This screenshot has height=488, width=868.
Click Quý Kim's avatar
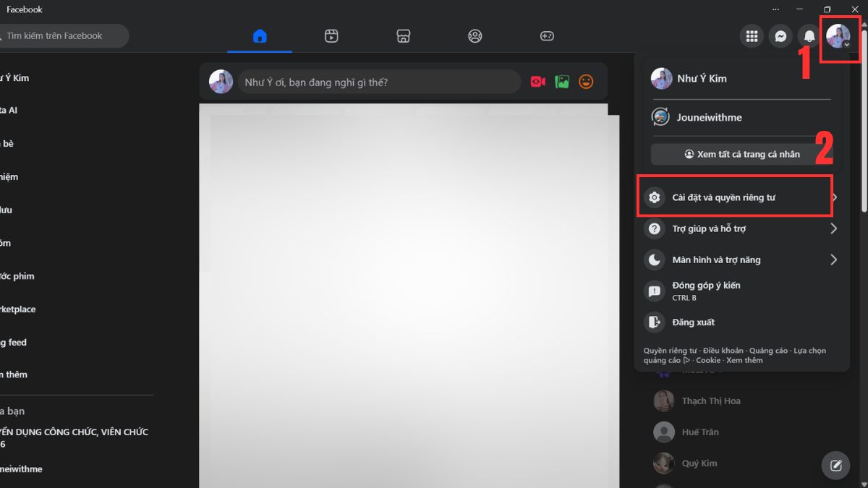[x=664, y=463]
